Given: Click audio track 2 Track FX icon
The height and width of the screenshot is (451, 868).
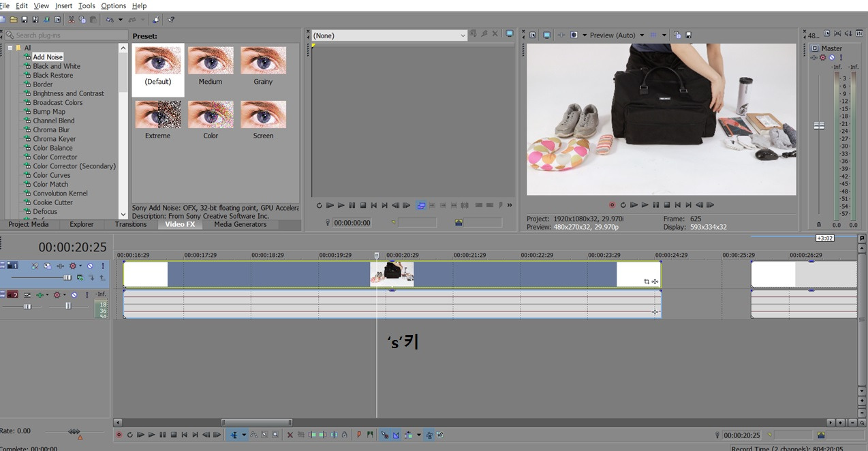Looking at the screenshot, I should pos(40,295).
